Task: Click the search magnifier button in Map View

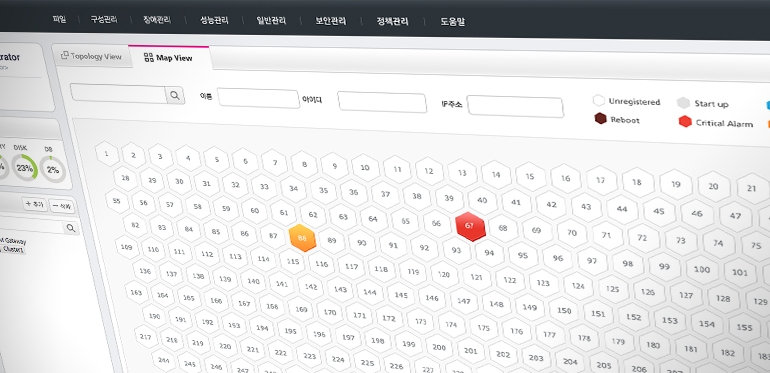Action: click(x=175, y=95)
